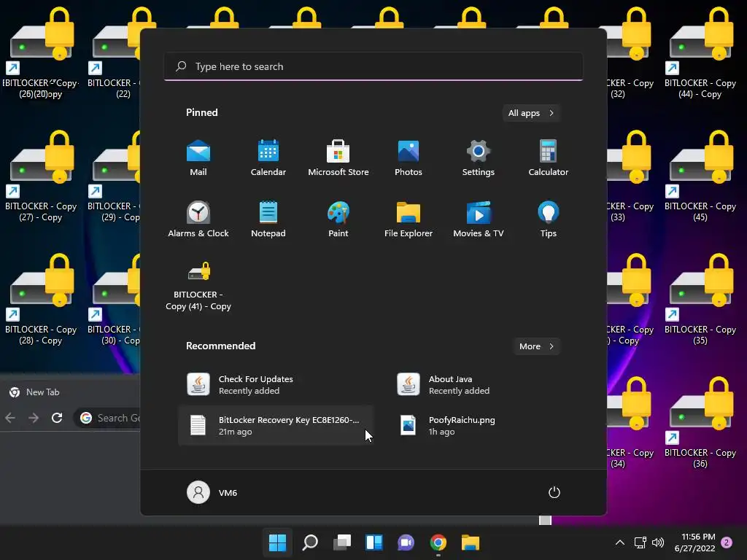Select desktop shortcut BITLOCKER - Copy (28) - Copy

(x=41, y=300)
